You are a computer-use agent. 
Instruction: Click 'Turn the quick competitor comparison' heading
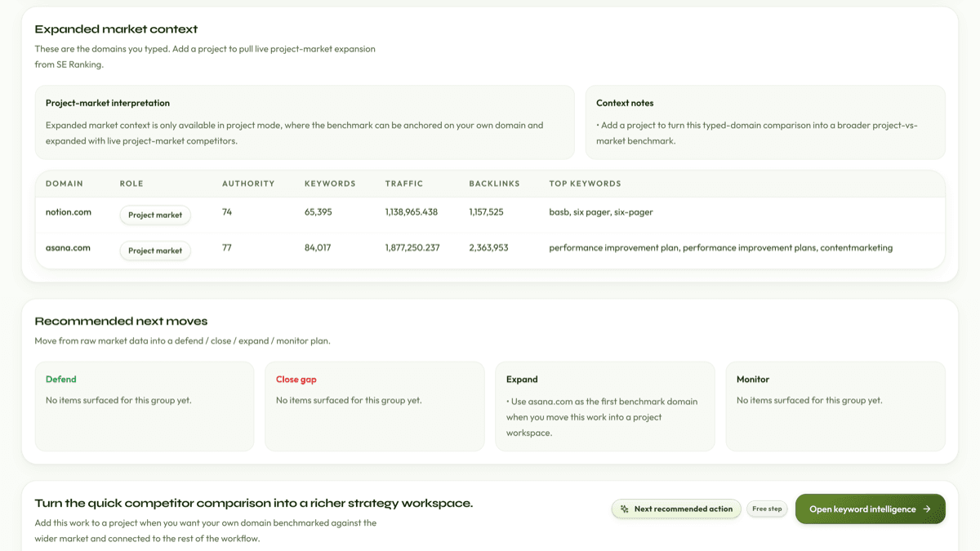pos(254,504)
